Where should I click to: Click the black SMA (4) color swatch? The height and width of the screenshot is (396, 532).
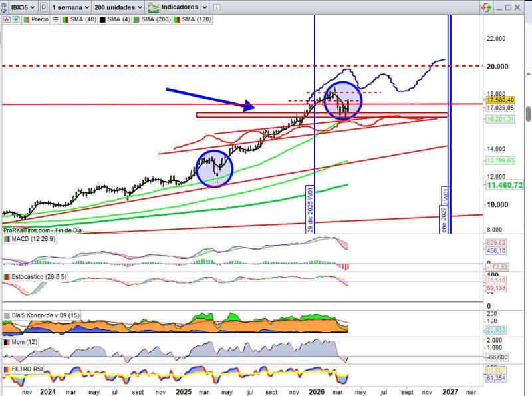[104, 19]
